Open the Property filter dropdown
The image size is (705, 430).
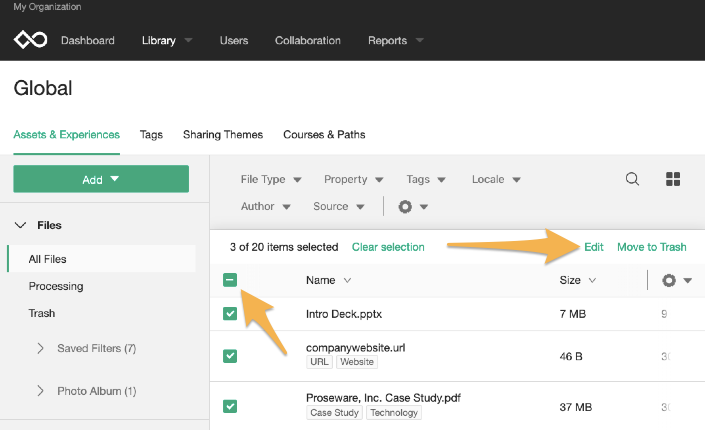[353, 179]
